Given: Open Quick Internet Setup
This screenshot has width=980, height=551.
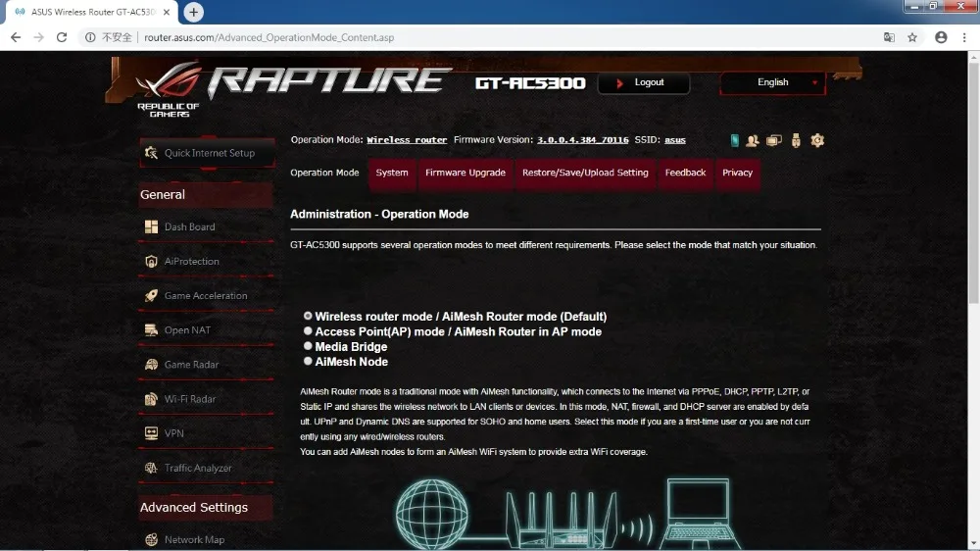Looking at the screenshot, I should 207,153.
